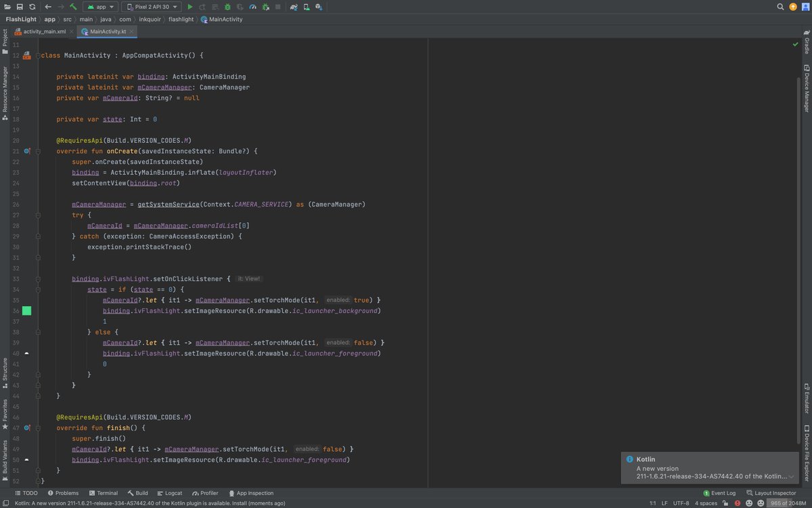Open the Logcat tool window
This screenshot has height=508, width=812.
point(169,493)
